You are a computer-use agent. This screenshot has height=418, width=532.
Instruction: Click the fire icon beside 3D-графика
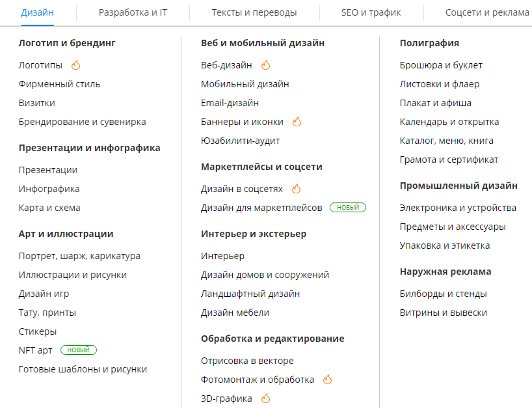tap(265, 398)
